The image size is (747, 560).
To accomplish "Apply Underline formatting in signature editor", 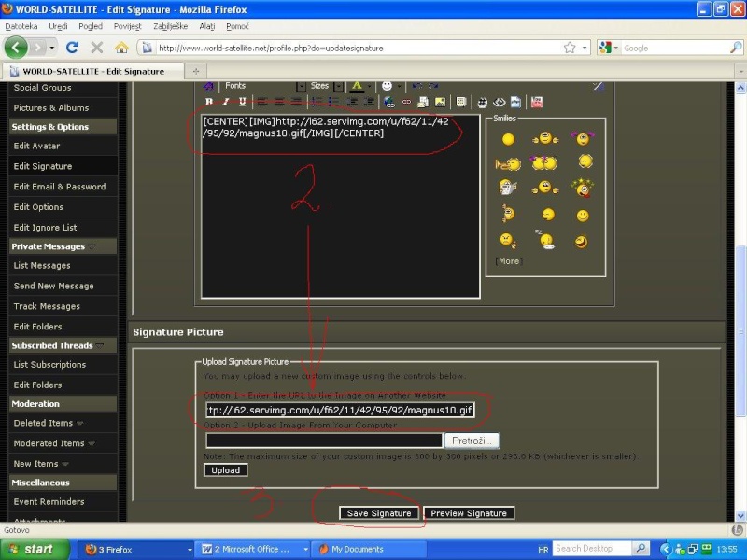I will [242, 102].
